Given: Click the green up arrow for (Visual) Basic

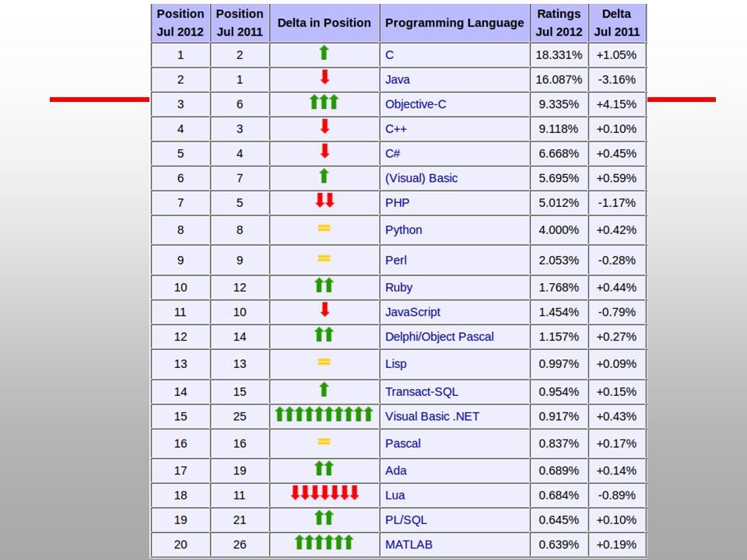Looking at the screenshot, I should coord(324,176).
